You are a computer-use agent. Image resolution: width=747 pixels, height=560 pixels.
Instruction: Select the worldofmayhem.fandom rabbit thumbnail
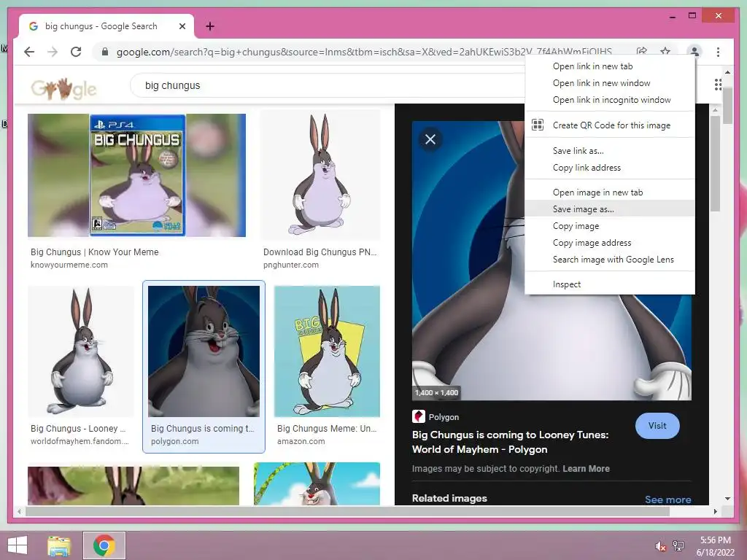click(80, 351)
